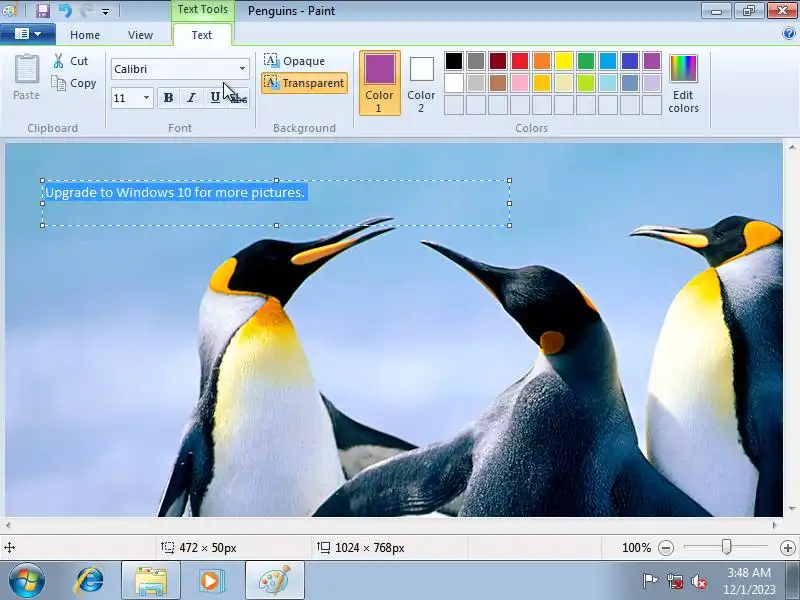Toggle Strikethrough formatting
Image resolution: width=800 pixels, height=600 pixels.
click(x=238, y=98)
